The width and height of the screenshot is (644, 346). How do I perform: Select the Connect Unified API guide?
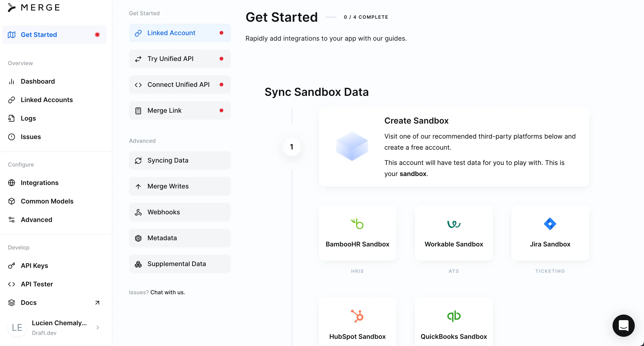(180, 85)
